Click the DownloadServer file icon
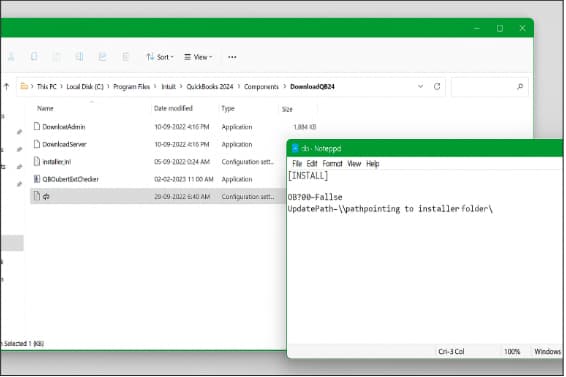 coord(36,144)
